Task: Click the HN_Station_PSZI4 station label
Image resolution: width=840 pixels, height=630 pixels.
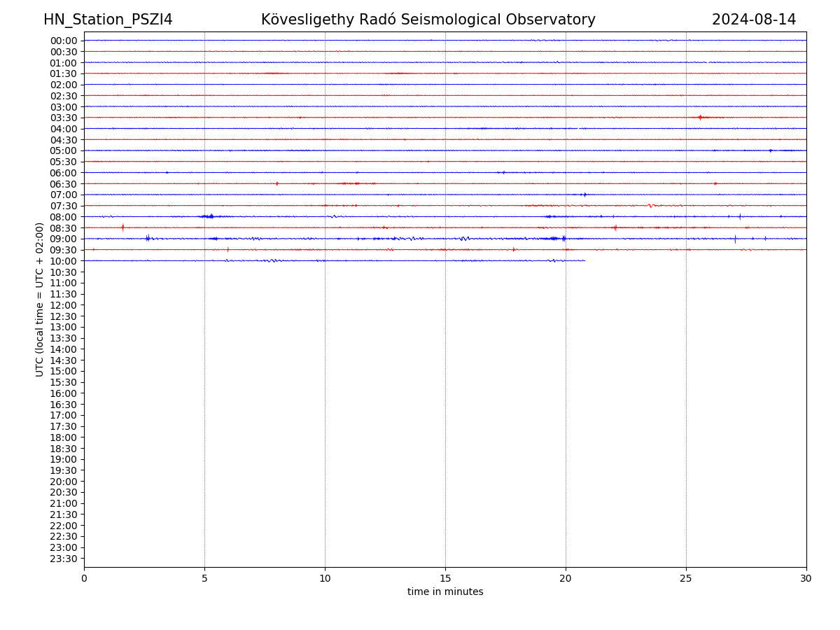Action: pos(108,20)
